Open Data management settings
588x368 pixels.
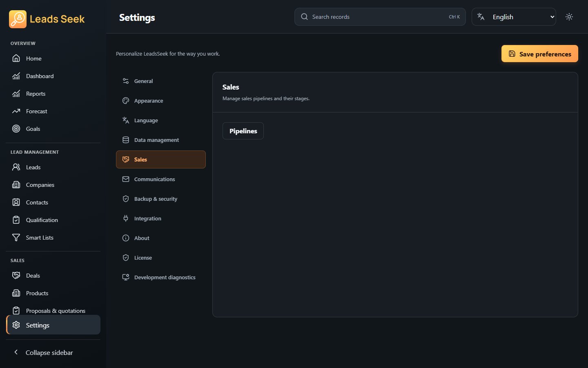pos(161,140)
